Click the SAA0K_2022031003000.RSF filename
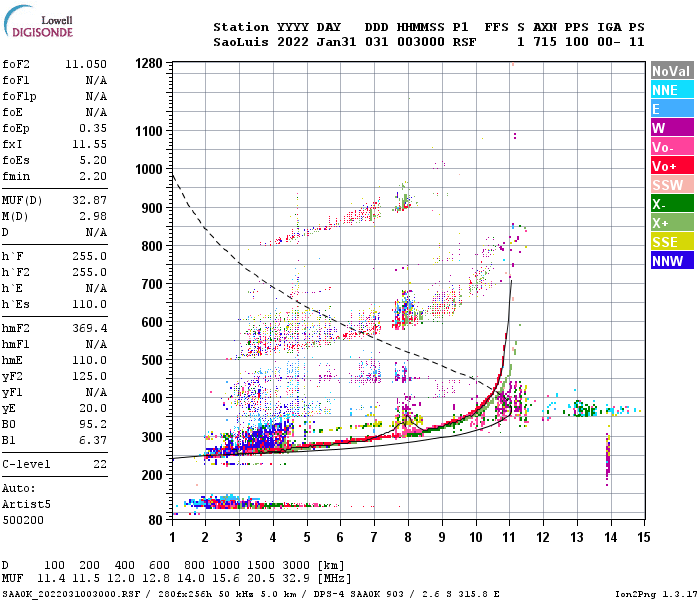This screenshot has height=600, width=700. pos(71,594)
